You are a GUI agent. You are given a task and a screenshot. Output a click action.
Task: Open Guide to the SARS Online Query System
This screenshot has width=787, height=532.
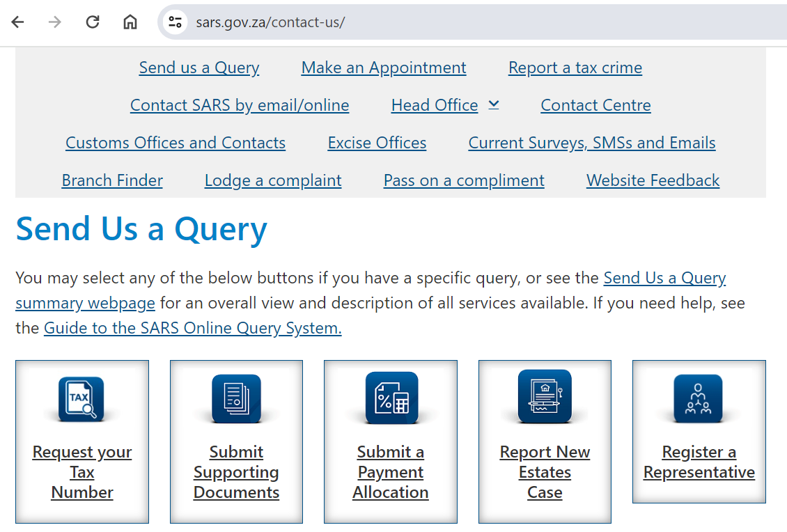193,328
